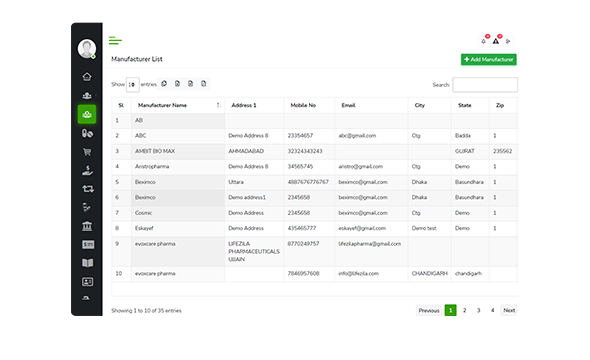
Task: Sort by the City column header
Action: (x=429, y=105)
